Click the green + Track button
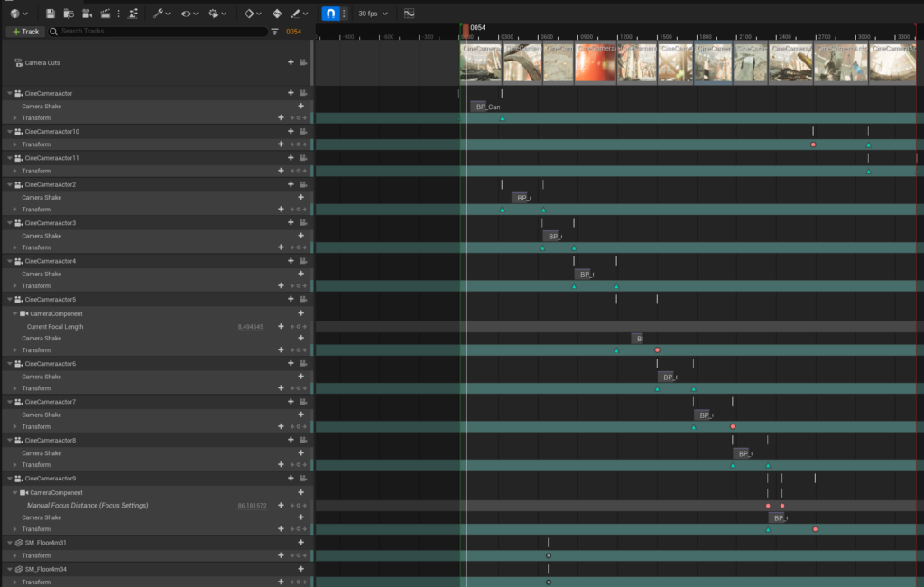Viewport: 924px width, 587px height. coord(25,32)
